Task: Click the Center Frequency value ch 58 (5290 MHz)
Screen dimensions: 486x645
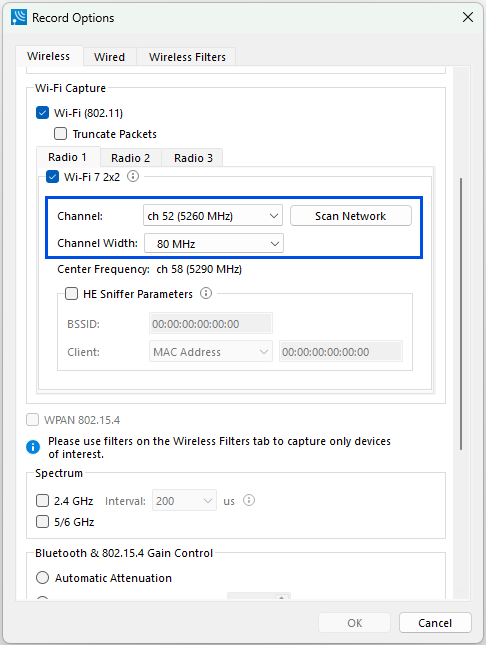Action: pyautogui.click(x=199, y=269)
